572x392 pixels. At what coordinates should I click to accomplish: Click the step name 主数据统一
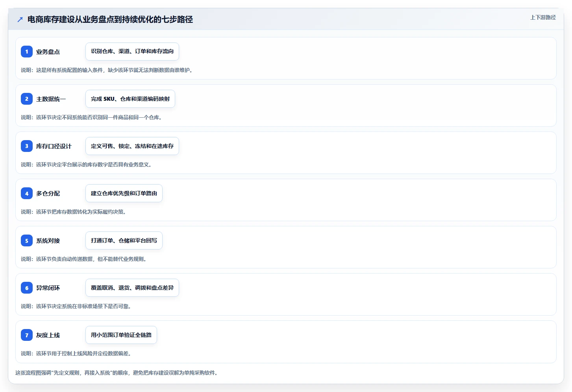51,99
